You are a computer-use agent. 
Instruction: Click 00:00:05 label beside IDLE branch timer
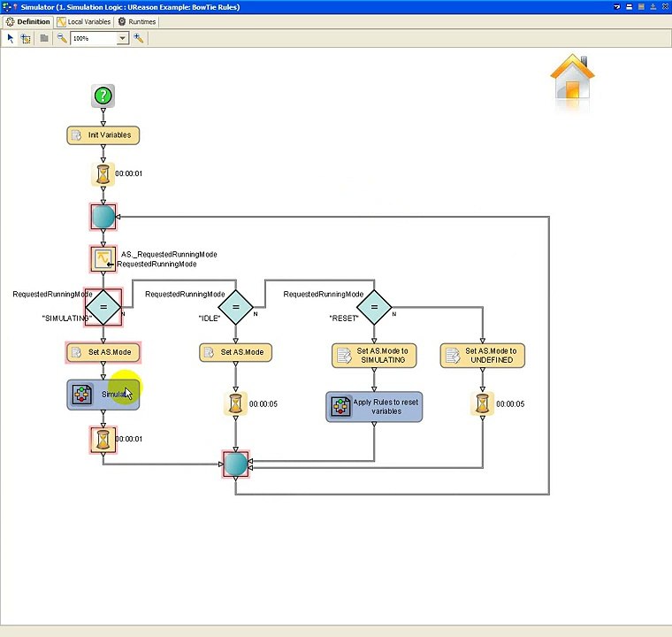[263, 404]
